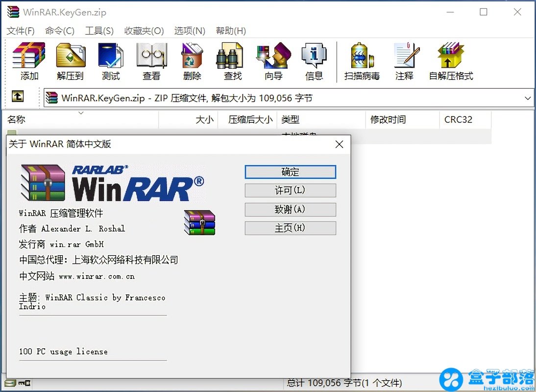This screenshot has width=536, height=392.
Task: Click the WinRAR title bar books icon
Action: [x=13, y=12]
